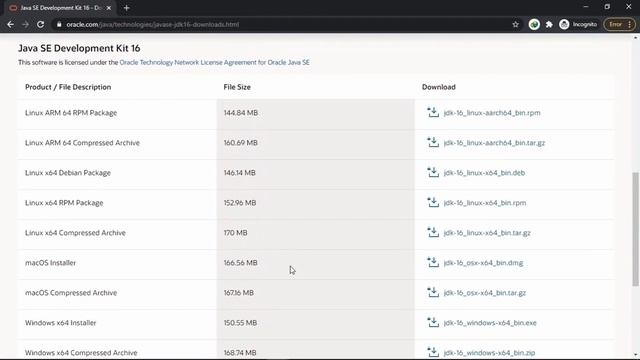Open a new browser tab
The image size is (640, 360).
tap(127, 8)
